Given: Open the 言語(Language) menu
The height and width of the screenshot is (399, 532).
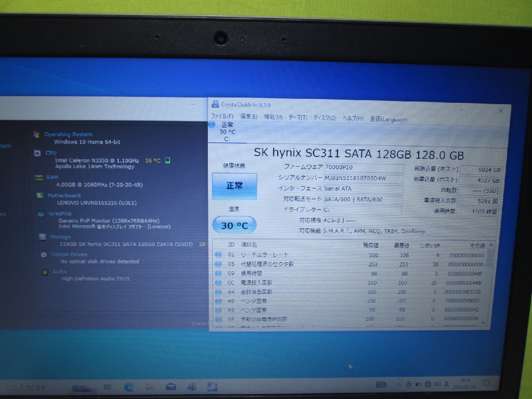Looking at the screenshot, I should point(388,120).
